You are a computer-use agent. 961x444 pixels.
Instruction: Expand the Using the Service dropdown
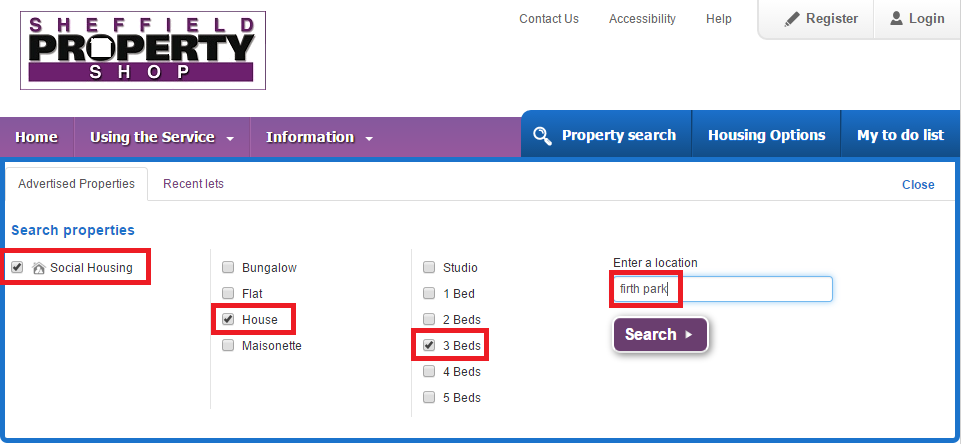tap(162, 137)
